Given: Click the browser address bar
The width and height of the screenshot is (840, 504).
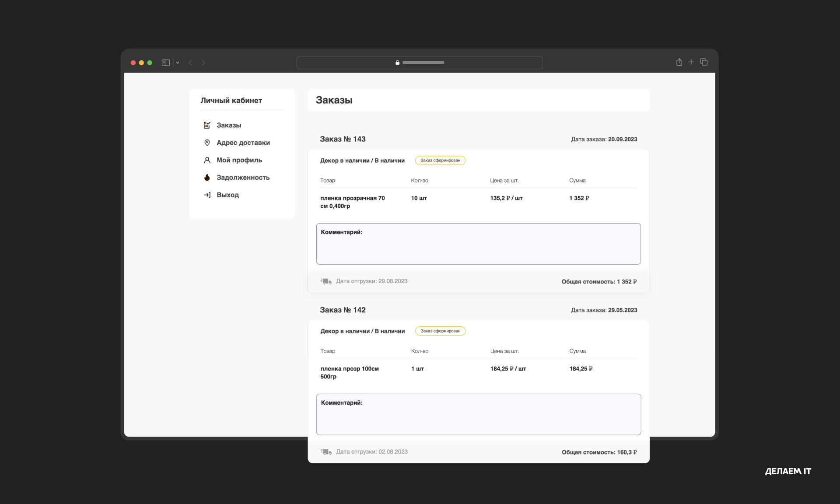Looking at the screenshot, I should (420, 63).
